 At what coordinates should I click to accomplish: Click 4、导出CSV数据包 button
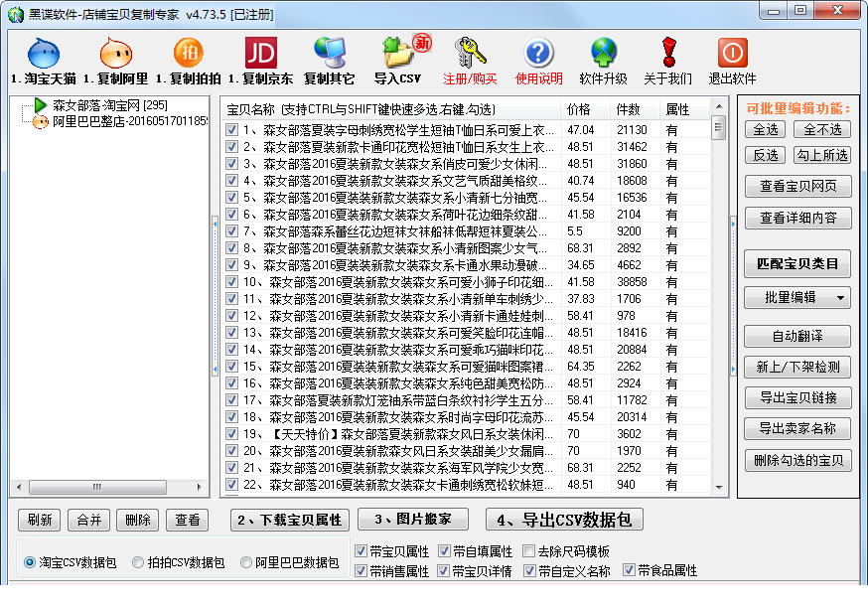(x=564, y=520)
